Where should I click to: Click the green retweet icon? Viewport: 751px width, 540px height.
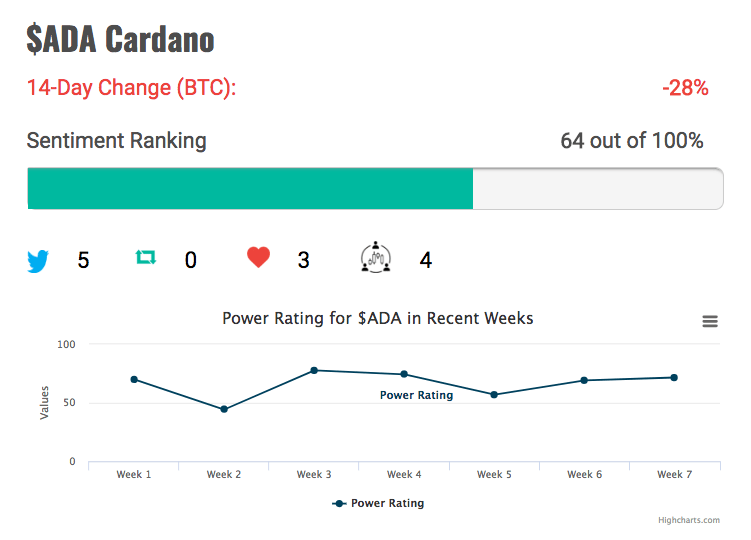pos(146,258)
